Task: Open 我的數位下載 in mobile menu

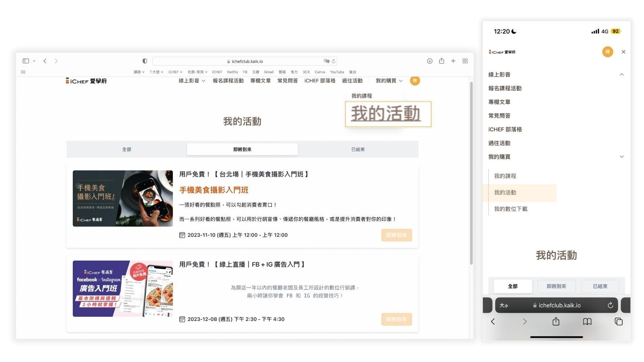Action: point(511,209)
